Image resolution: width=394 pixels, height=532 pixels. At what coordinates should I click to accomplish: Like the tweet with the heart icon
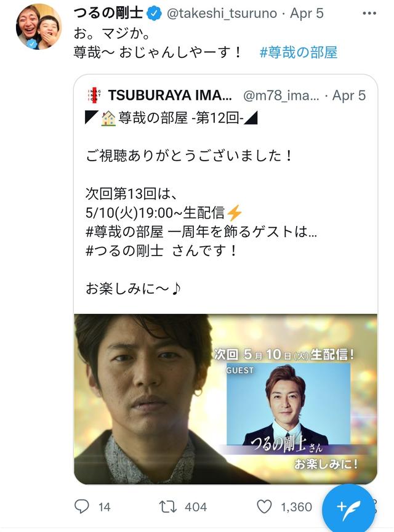[x=264, y=507]
